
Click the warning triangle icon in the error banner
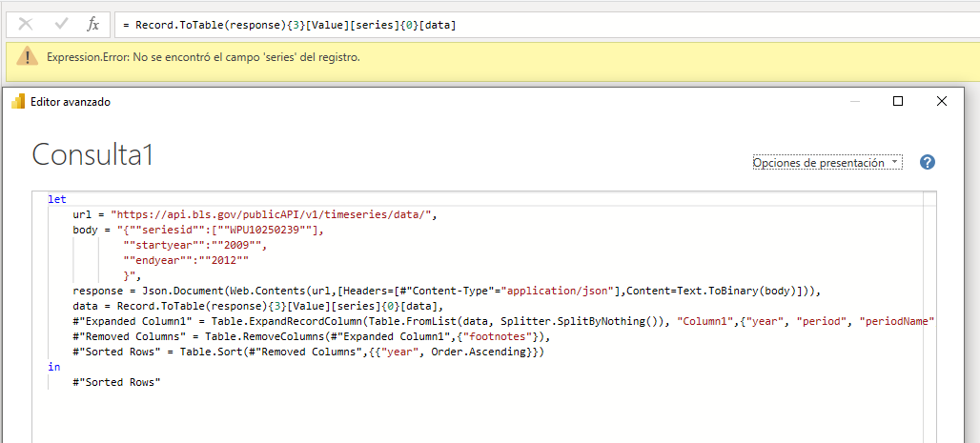click(x=28, y=56)
